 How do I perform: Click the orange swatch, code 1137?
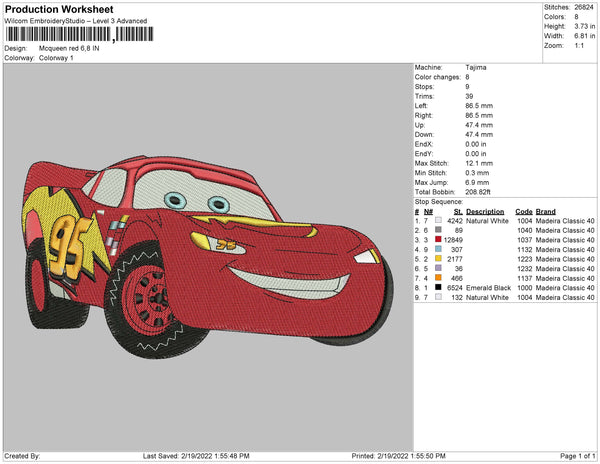[x=438, y=278]
